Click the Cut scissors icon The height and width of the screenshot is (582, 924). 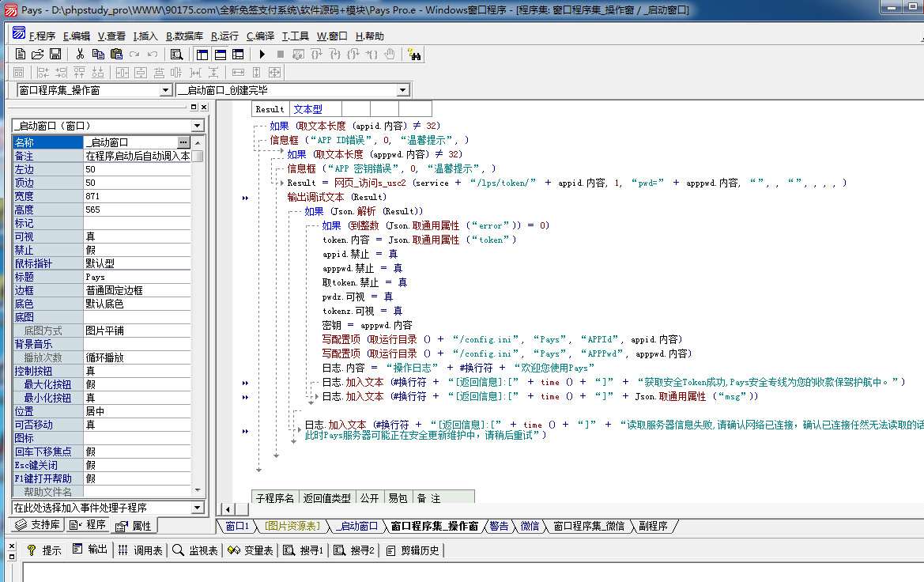tap(80, 55)
